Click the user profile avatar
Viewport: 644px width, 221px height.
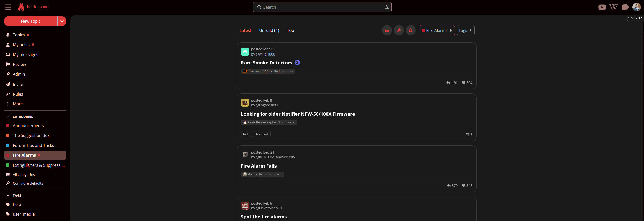coord(636,7)
